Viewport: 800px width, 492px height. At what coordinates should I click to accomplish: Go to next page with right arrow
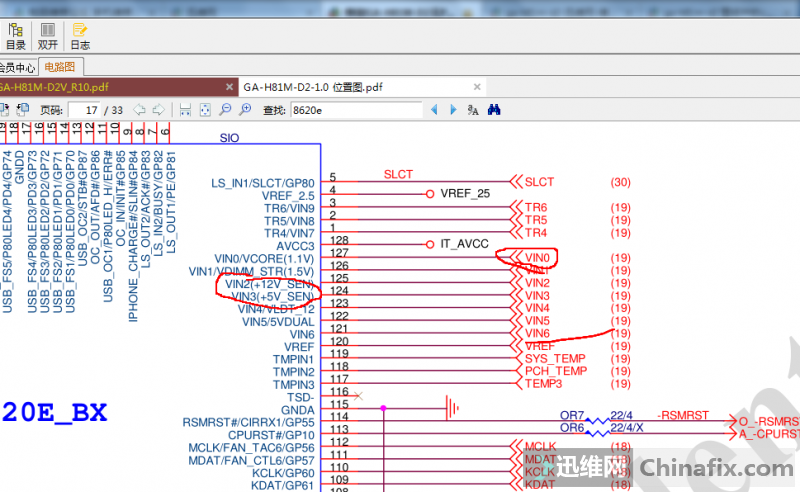coord(159,110)
